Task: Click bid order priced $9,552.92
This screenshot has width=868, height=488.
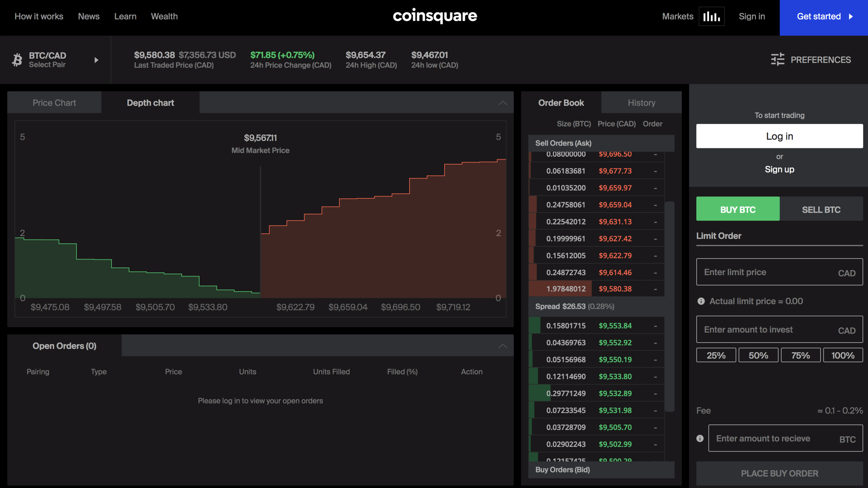Action: [596, 343]
